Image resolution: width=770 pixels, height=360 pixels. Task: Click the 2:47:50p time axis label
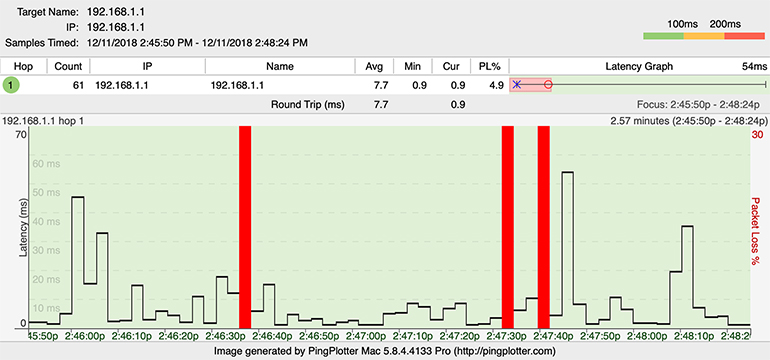tap(601, 337)
